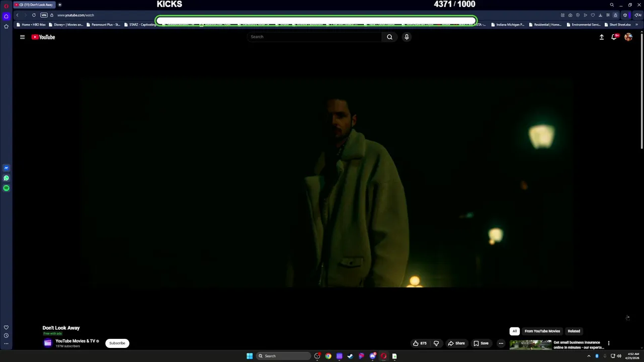
Task: Open options menu for insurance ad
Action: [608, 343]
